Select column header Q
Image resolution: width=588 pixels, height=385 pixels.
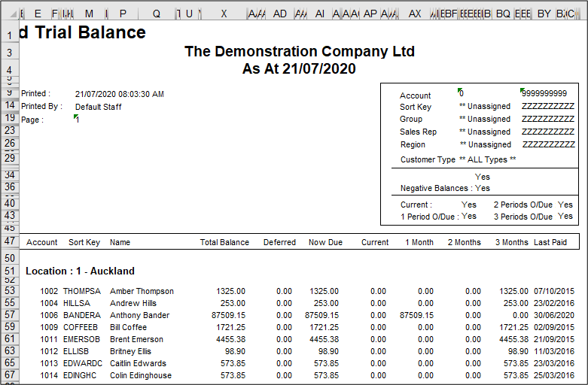(157, 14)
